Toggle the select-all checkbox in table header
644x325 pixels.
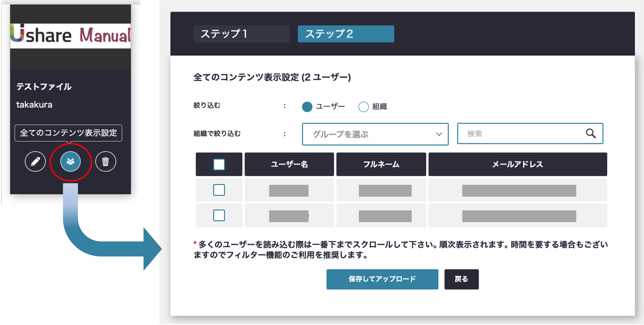coord(219,164)
